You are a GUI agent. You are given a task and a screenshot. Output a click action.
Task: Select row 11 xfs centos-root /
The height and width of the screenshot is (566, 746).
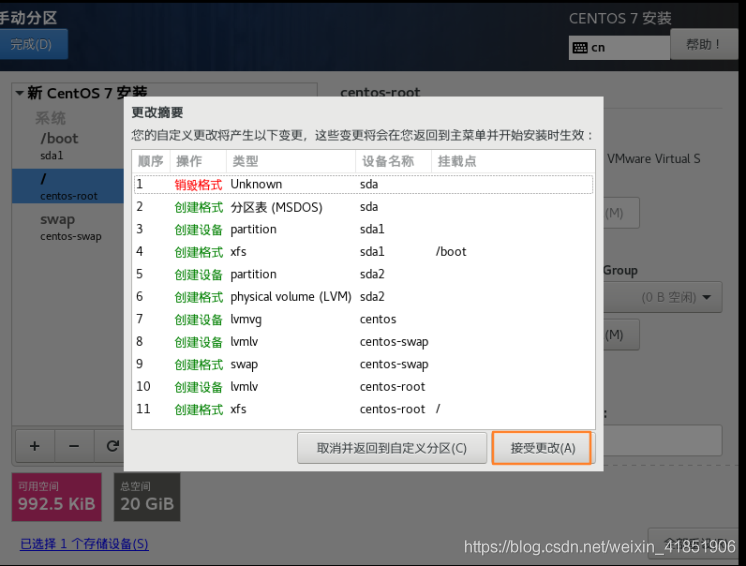click(363, 409)
